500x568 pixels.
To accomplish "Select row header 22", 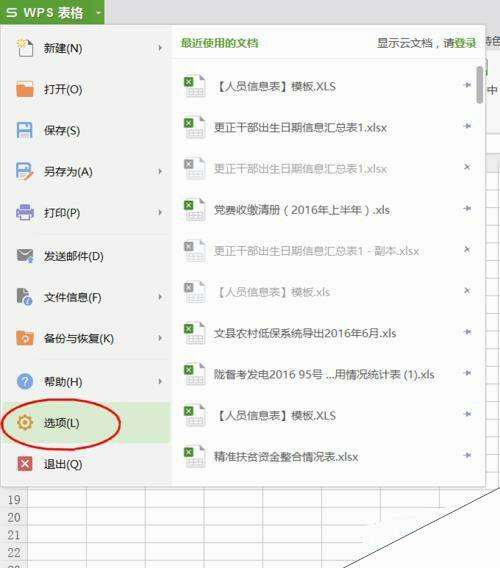I will (14, 552).
